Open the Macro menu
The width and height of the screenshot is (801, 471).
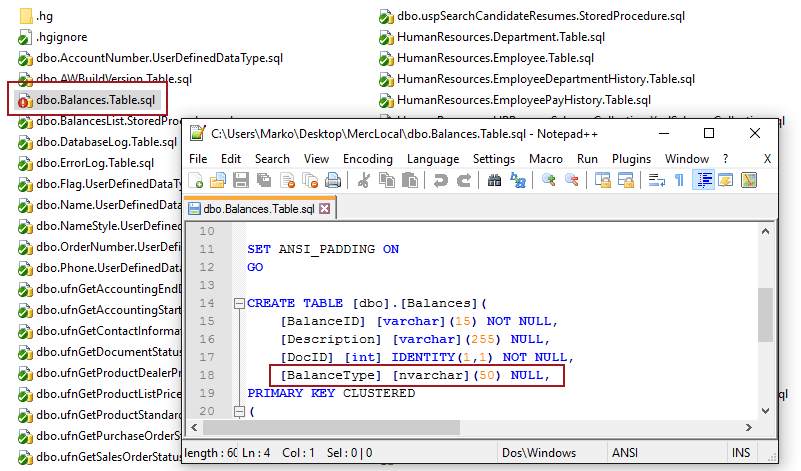(x=546, y=159)
